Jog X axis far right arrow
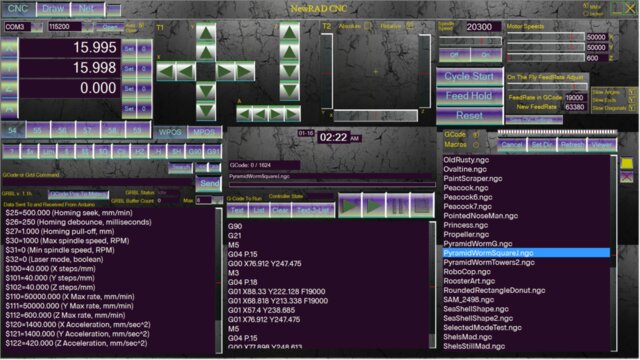640x360 pixels. [245, 71]
